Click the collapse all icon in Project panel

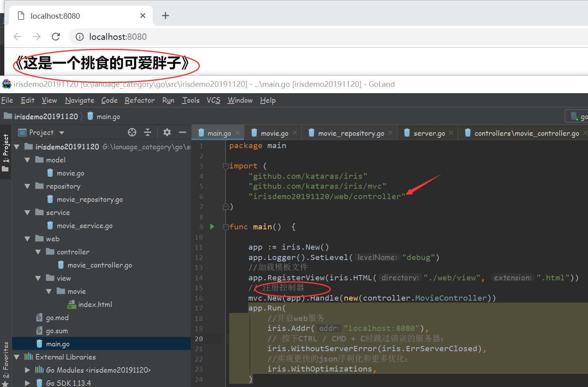pyautogui.click(x=148, y=133)
